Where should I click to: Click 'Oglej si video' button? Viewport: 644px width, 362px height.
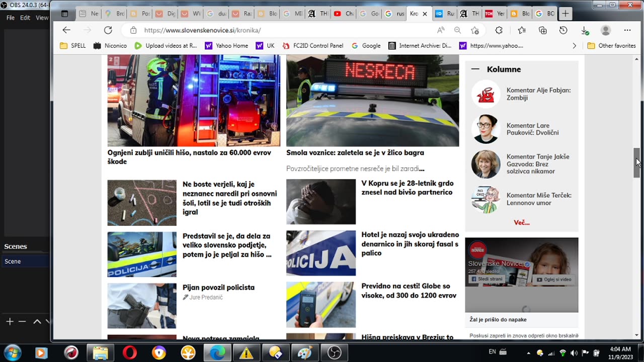pyautogui.click(x=553, y=279)
